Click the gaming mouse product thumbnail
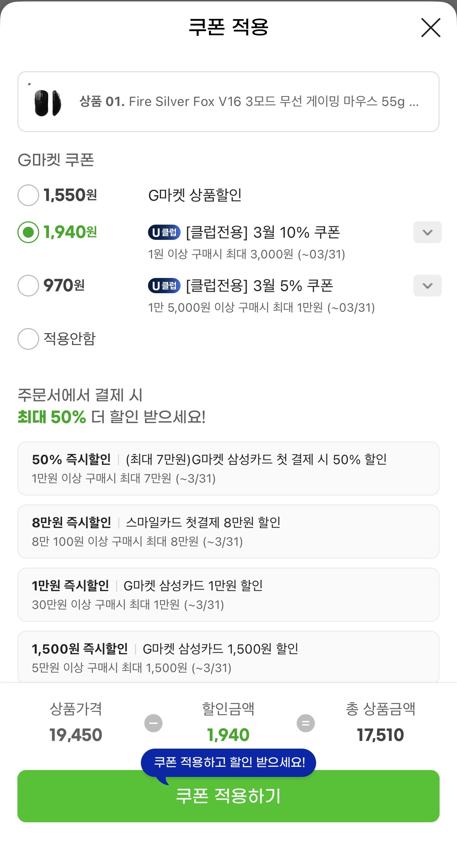 tap(48, 103)
